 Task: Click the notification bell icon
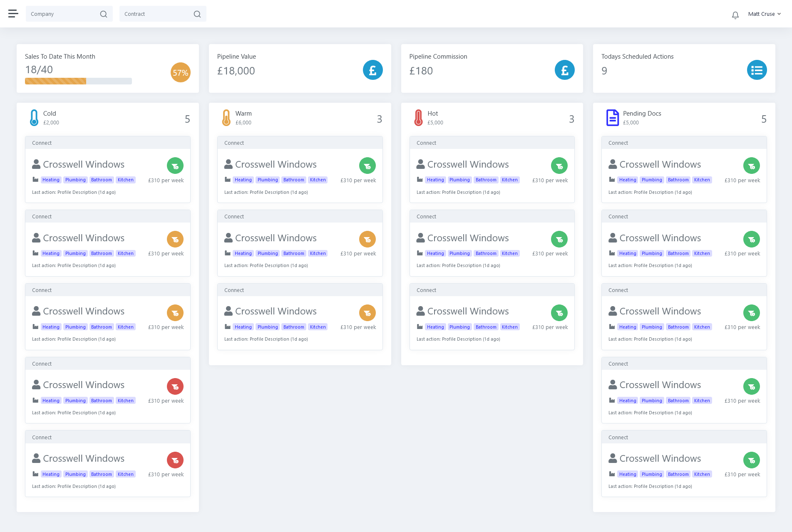735,15
